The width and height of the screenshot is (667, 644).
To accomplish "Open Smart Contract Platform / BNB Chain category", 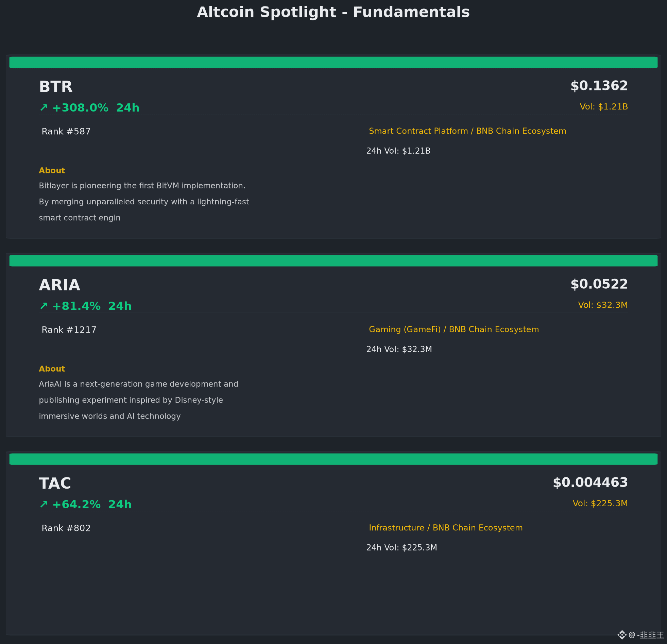I will [467, 131].
